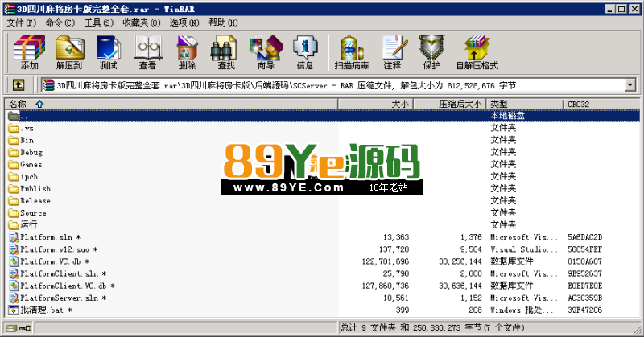The width and height of the screenshot is (644, 337).
Task: Sort by the 大小 column header
Action: point(375,104)
